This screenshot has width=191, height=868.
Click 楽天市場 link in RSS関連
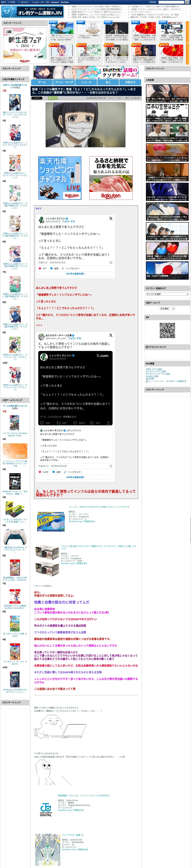click(x=150, y=379)
